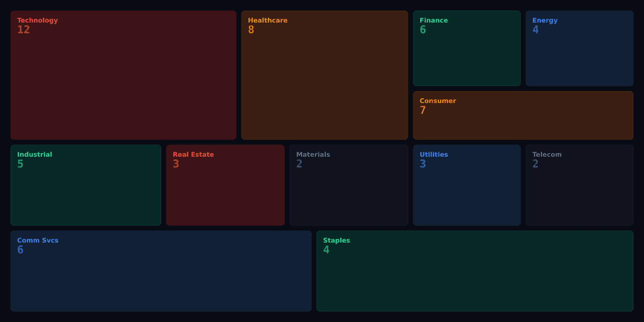
Task: Click the count 7 under Consumer
Action: 422,111
